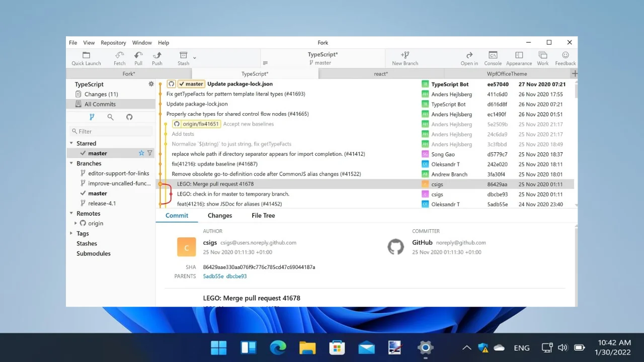Open Microsoft Edge from taskbar
Viewport: 644px width, 362px height.
tap(278, 347)
